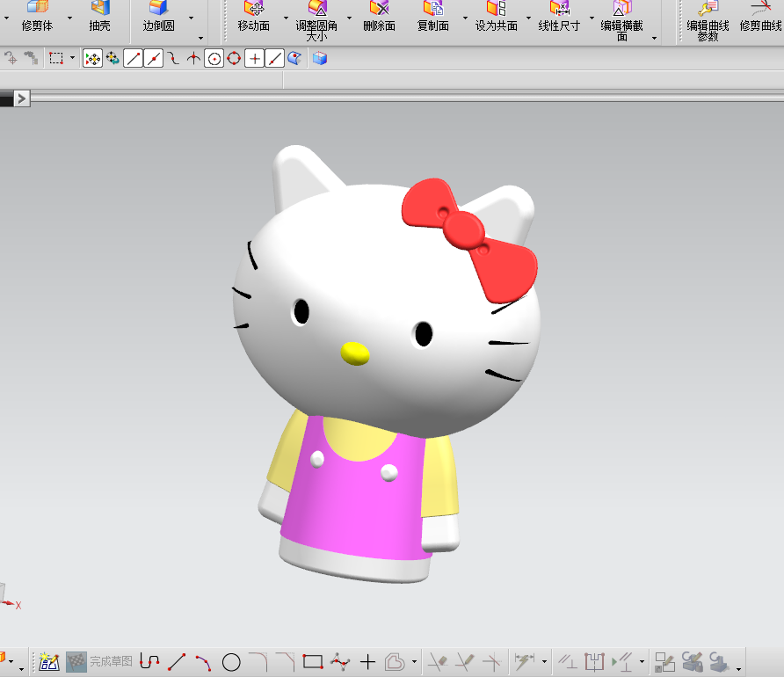
Task: Open sketch in task environment icon
Action: [49, 662]
